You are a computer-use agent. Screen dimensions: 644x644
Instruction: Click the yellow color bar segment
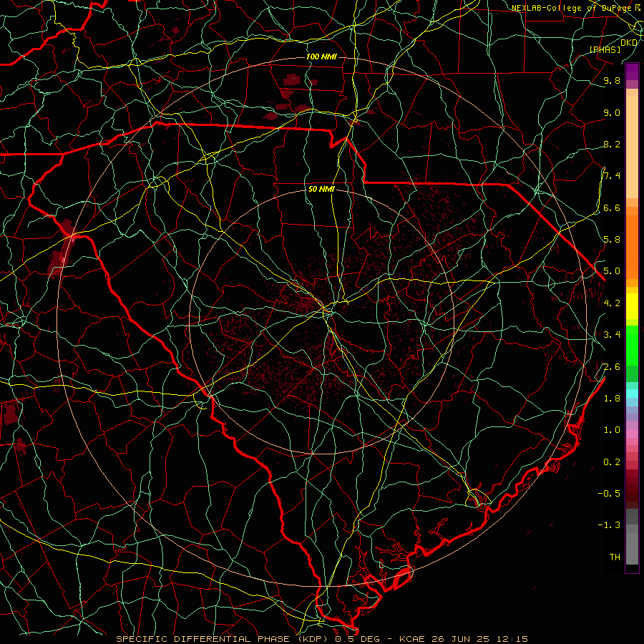tap(632, 306)
